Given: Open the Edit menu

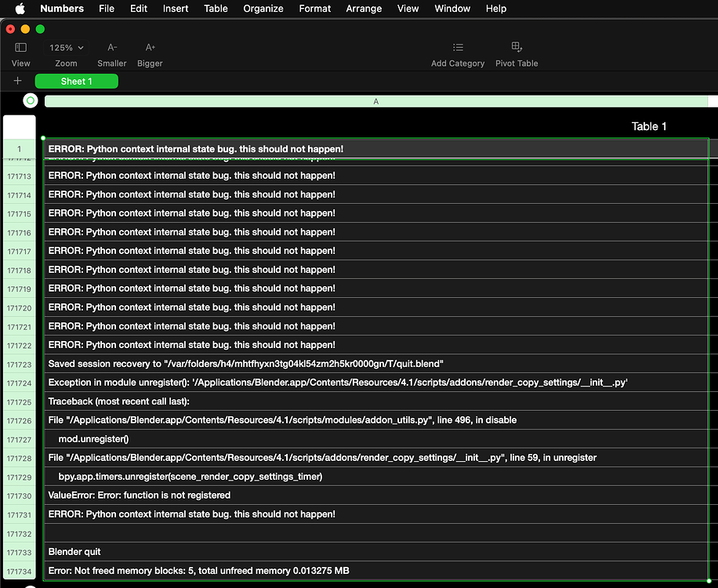Looking at the screenshot, I should coord(138,9).
